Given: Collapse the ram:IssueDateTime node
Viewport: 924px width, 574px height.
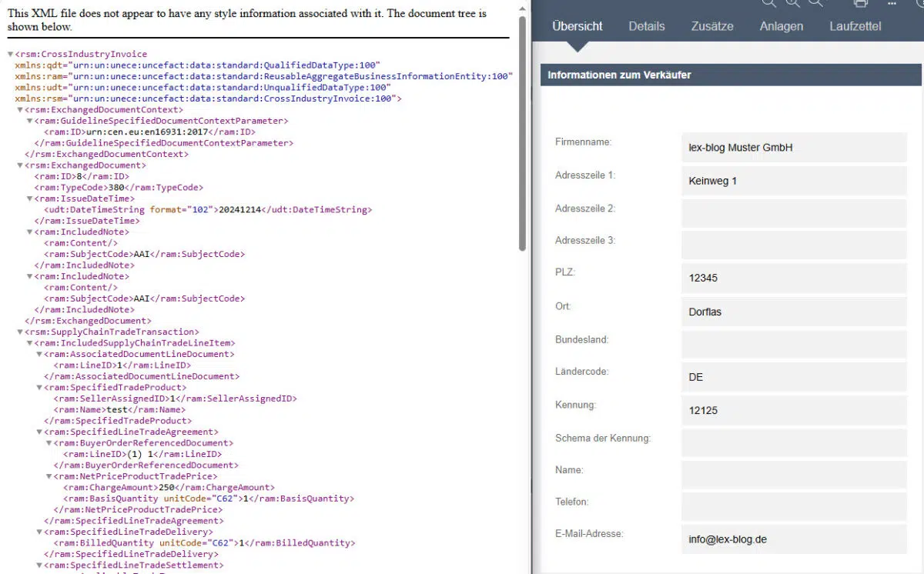Looking at the screenshot, I should pos(29,198).
